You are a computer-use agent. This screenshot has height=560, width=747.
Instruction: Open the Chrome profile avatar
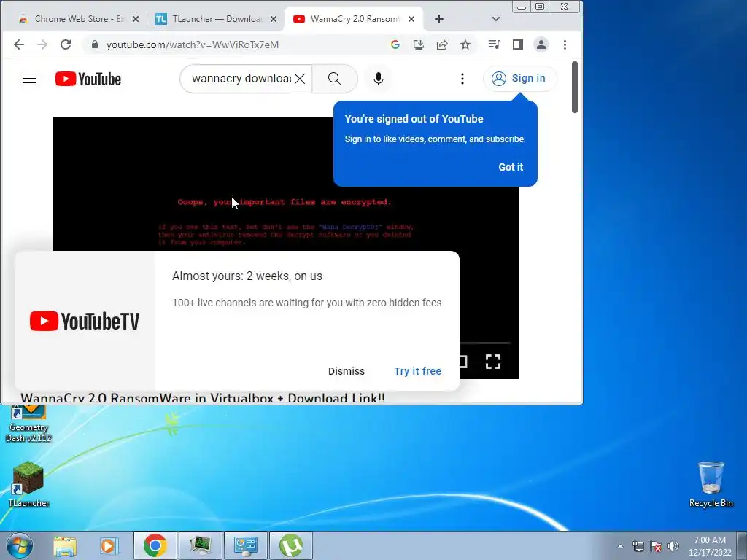541,44
